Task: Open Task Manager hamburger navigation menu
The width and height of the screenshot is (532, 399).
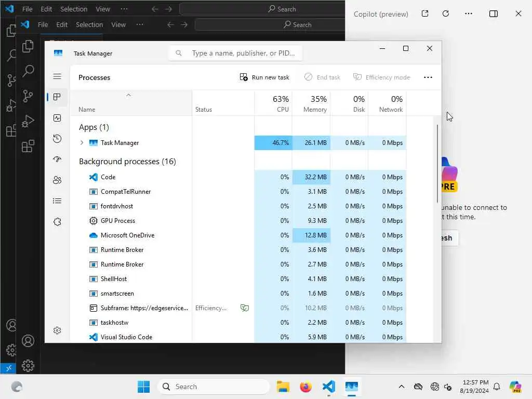Action: (57, 76)
